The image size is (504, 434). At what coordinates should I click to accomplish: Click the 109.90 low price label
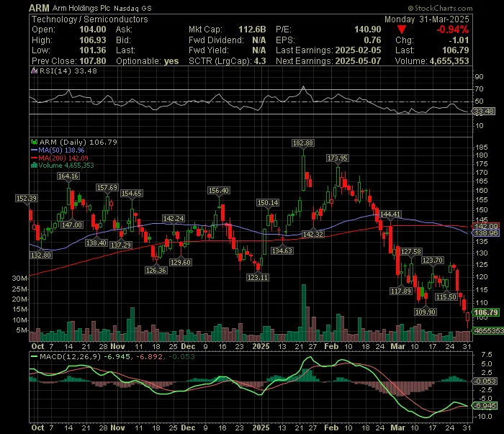pyautogui.click(x=426, y=312)
